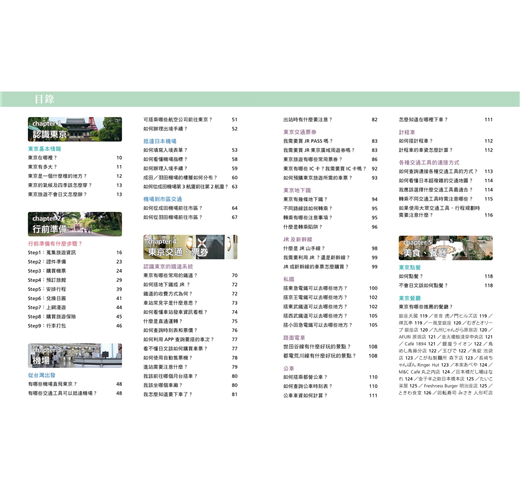The image size is (520, 500).
Task: Click the 目錄 heading in the green bar
Action: (44, 99)
